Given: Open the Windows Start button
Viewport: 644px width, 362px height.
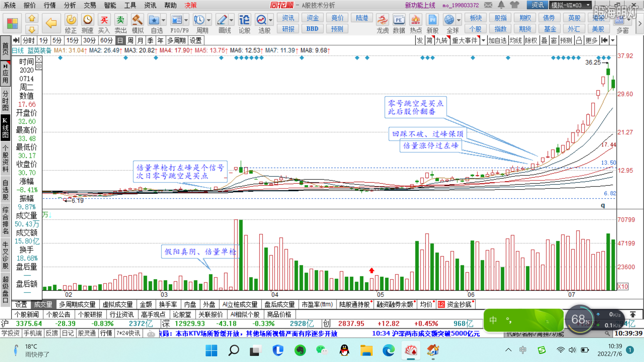Looking at the screenshot, I should pyautogui.click(x=211, y=350).
